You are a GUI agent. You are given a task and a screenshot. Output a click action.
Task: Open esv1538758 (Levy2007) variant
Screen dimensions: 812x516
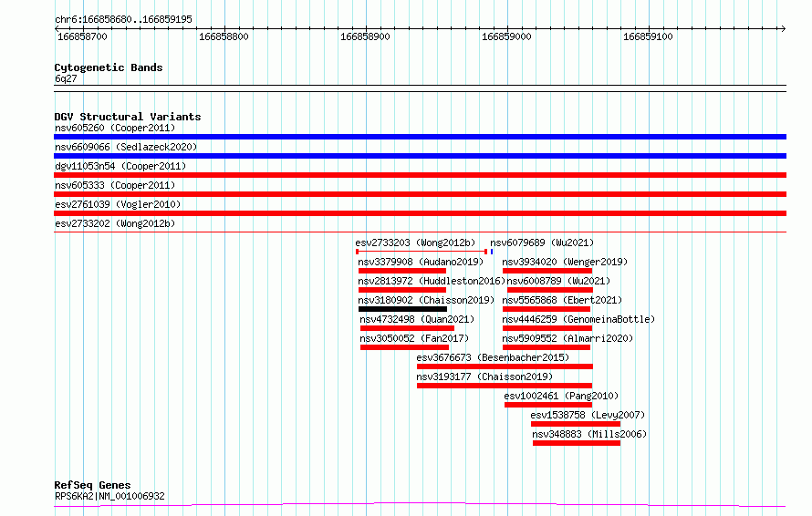click(588, 415)
